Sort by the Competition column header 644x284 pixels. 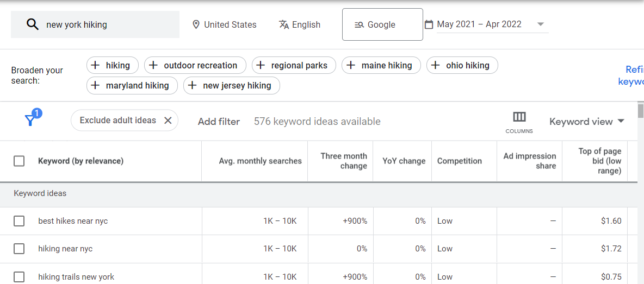click(459, 161)
